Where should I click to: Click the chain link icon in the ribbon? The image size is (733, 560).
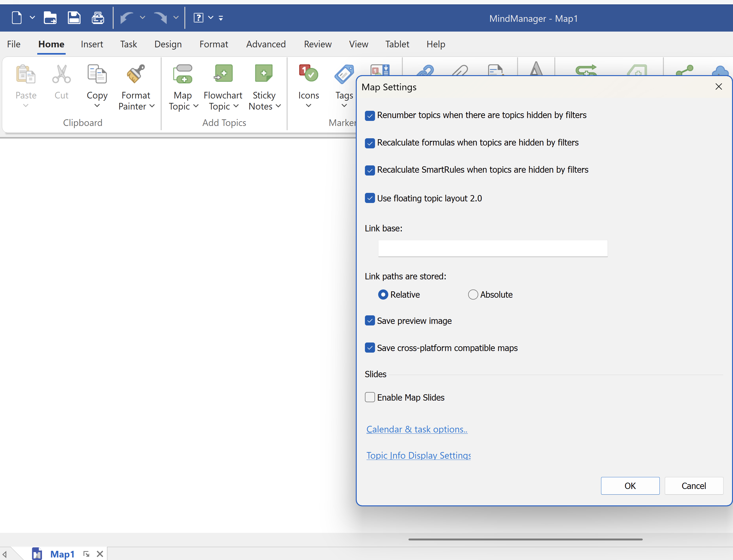(x=425, y=70)
